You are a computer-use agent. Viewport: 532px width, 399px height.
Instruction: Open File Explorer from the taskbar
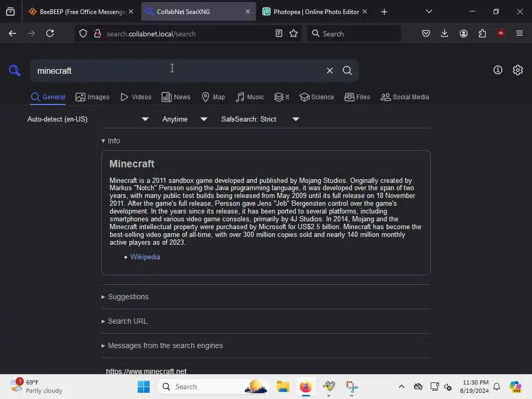click(283, 387)
